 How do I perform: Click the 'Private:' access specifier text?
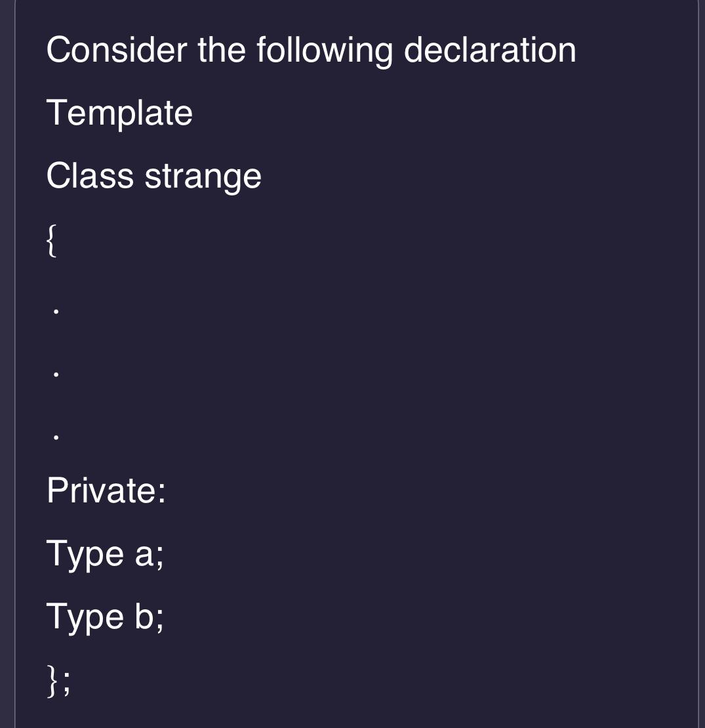click(x=106, y=491)
